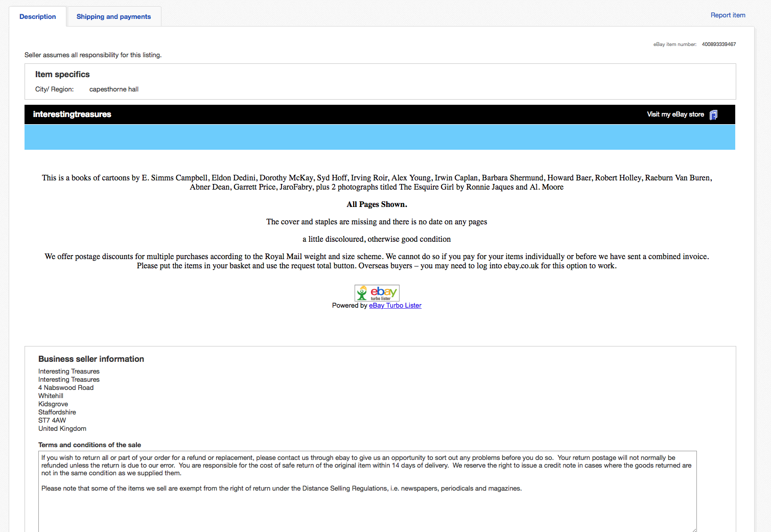Click the Whitehill address line
The width and height of the screenshot is (771, 532).
(x=51, y=396)
